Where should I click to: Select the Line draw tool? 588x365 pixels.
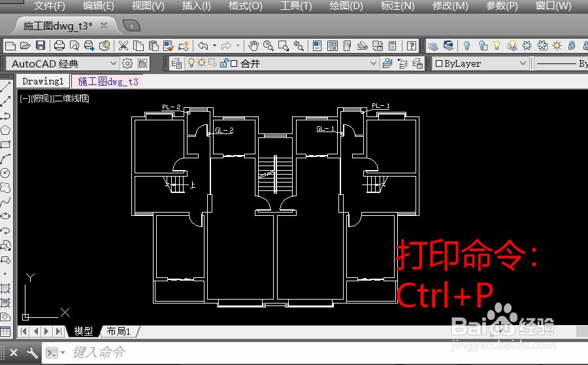(x=5, y=87)
